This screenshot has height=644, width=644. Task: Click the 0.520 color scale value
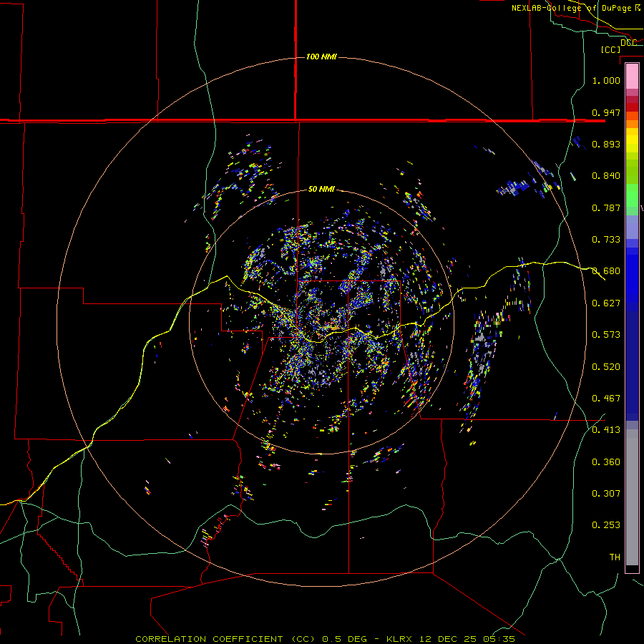click(x=606, y=367)
